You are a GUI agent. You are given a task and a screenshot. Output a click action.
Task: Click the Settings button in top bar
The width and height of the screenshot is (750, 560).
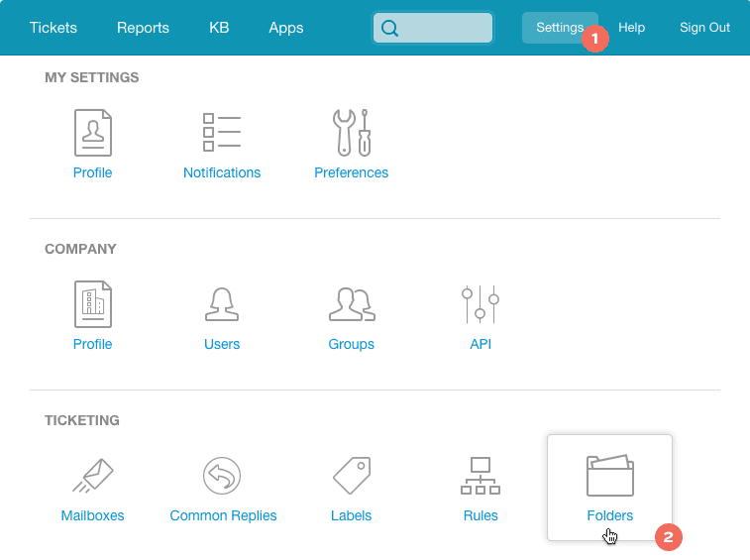(x=559, y=28)
